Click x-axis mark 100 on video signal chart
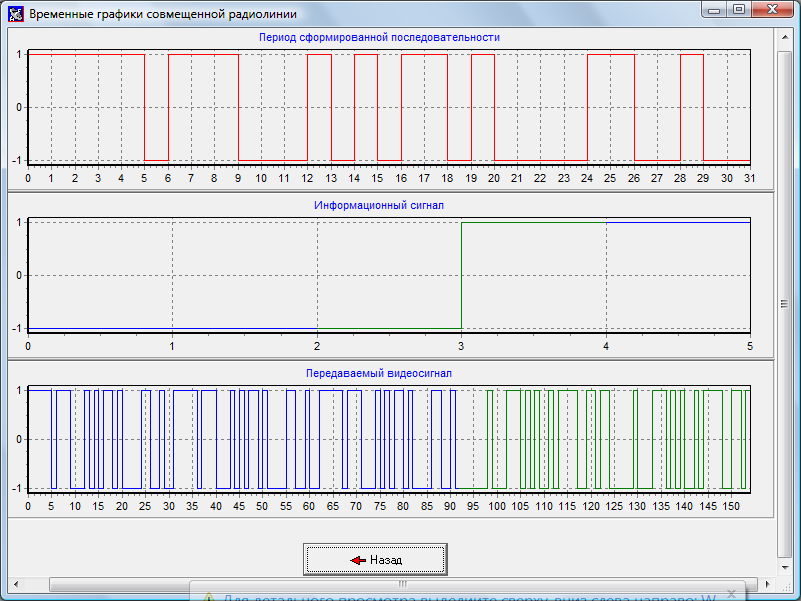 click(x=497, y=507)
